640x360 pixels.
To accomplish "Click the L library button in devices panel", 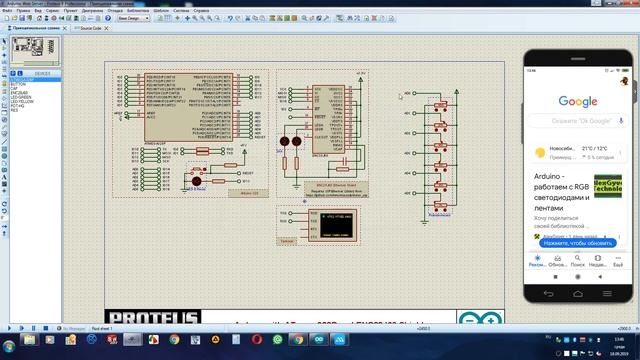I will pos(20,73).
